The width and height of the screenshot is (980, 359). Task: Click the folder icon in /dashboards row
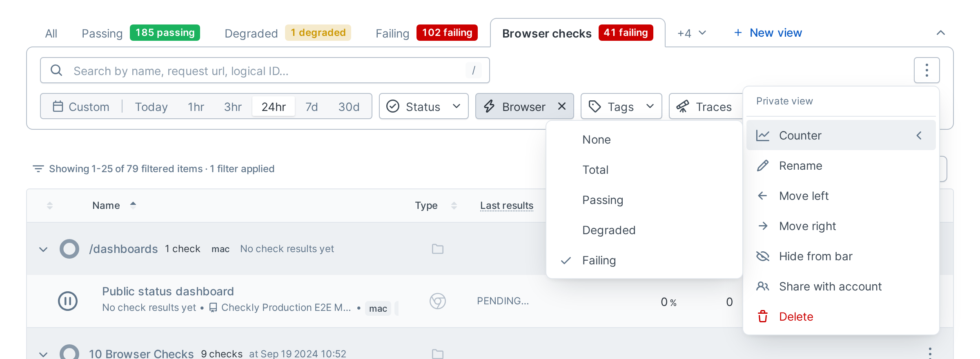[437, 249]
